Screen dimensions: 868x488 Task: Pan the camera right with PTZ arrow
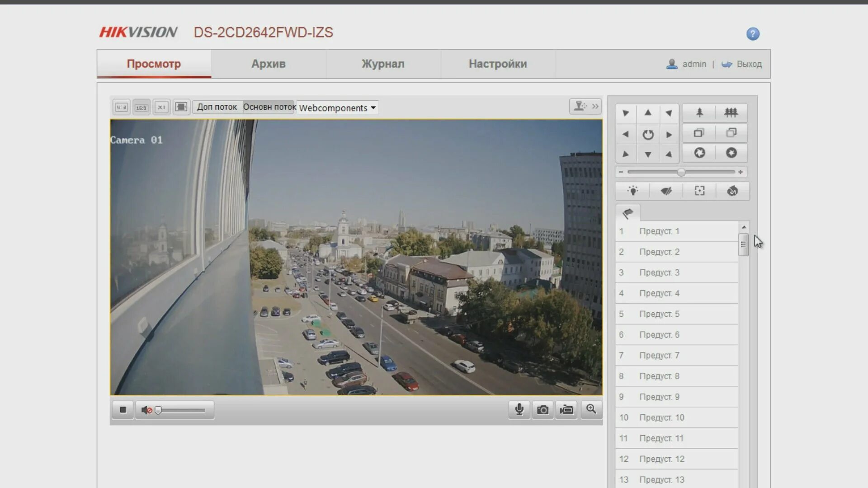pyautogui.click(x=669, y=134)
